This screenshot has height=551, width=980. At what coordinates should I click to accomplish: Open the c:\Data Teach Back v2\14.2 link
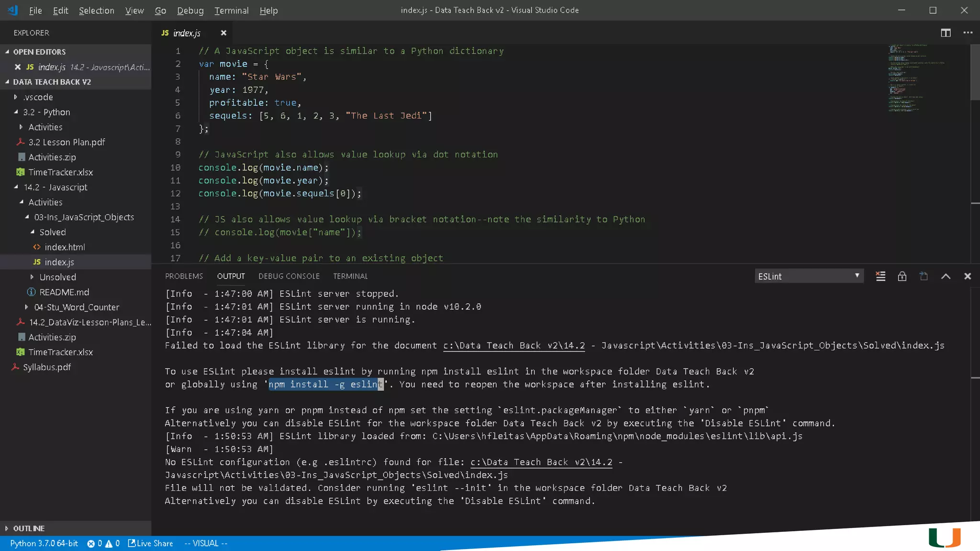[x=513, y=345]
